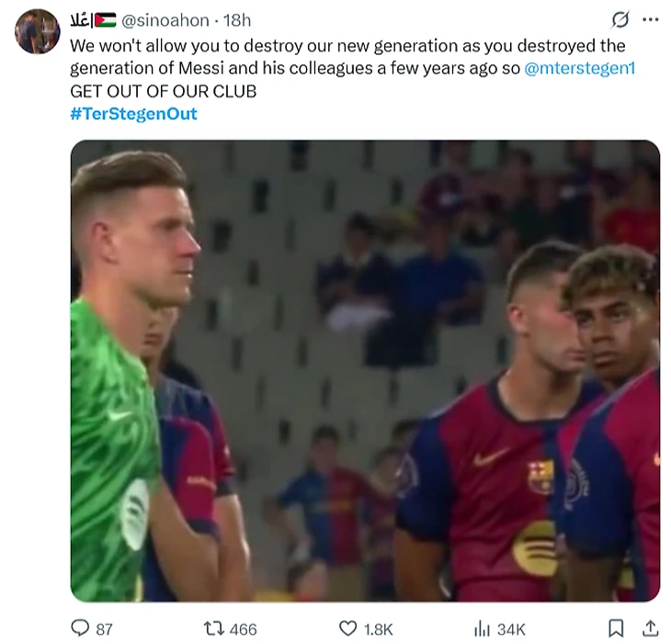Open the poster's profile avatar picture
Image resolution: width=671 pixels, height=644 pixels.
[x=37, y=31]
